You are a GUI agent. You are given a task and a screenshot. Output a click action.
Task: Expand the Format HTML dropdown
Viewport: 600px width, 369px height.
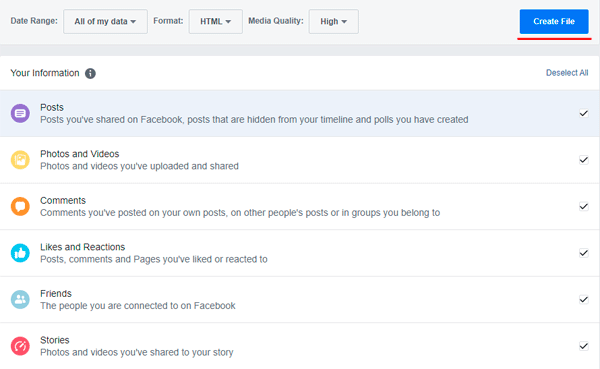click(x=215, y=21)
